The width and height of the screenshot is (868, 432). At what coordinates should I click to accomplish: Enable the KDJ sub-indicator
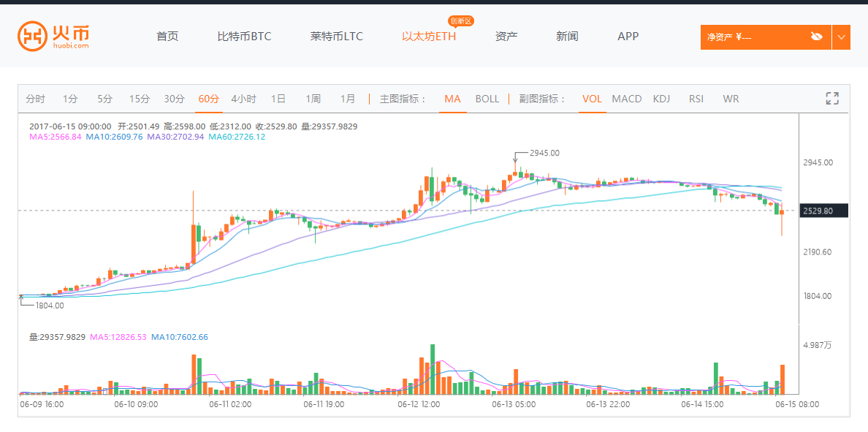pyautogui.click(x=661, y=99)
